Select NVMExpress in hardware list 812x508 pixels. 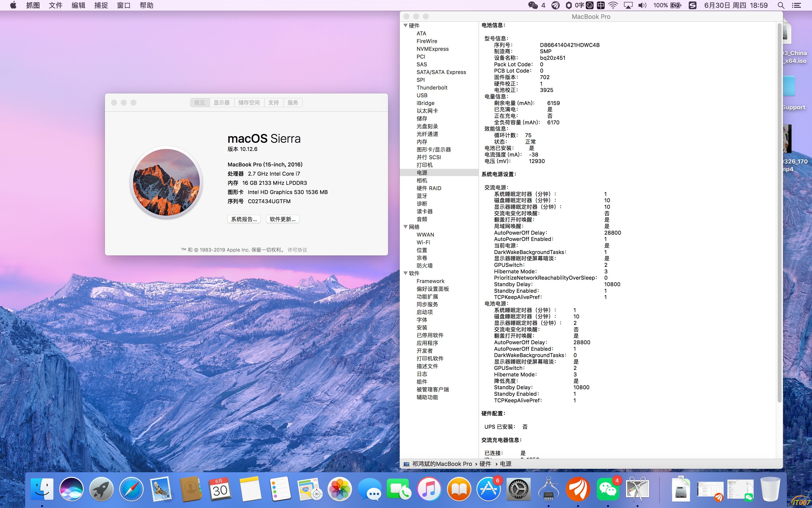pos(433,49)
